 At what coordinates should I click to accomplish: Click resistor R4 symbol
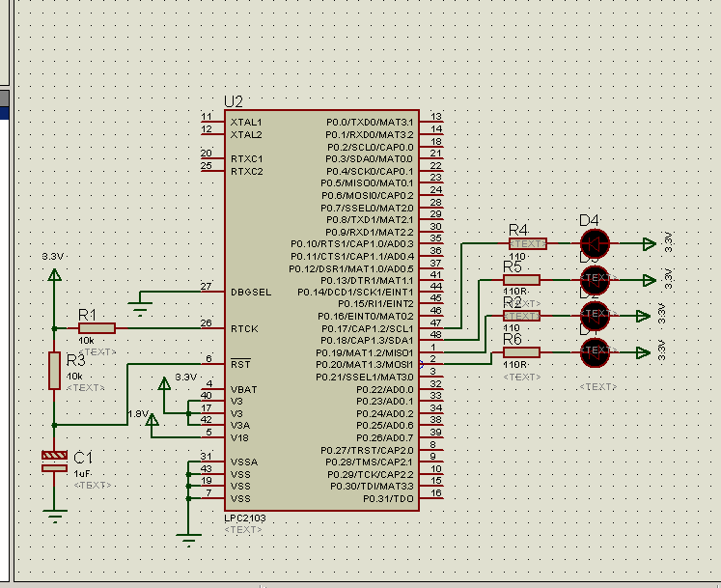tap(527, 243)
